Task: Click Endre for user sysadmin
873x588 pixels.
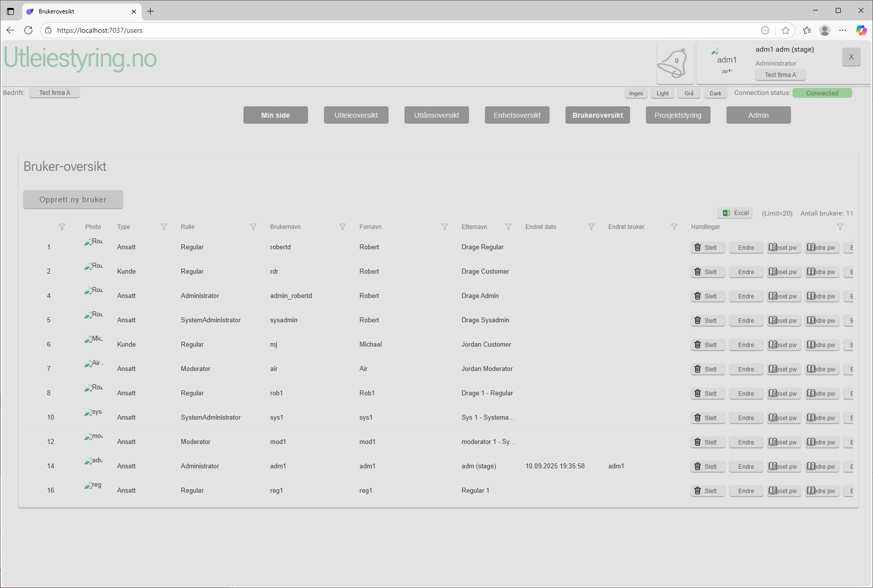Action: point(746,320)
